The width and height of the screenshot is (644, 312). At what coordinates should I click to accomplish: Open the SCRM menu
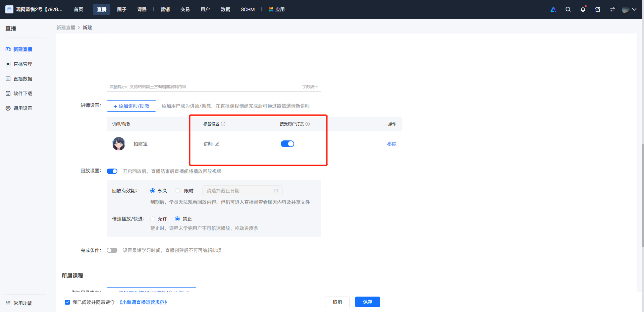[x=248, y=9]
